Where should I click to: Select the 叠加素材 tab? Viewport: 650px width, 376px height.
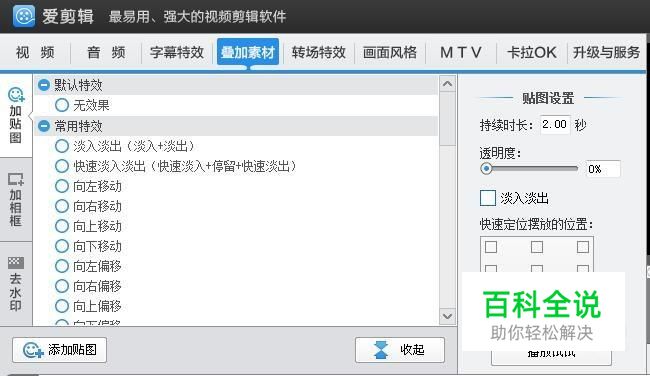[x=248, y=53]
